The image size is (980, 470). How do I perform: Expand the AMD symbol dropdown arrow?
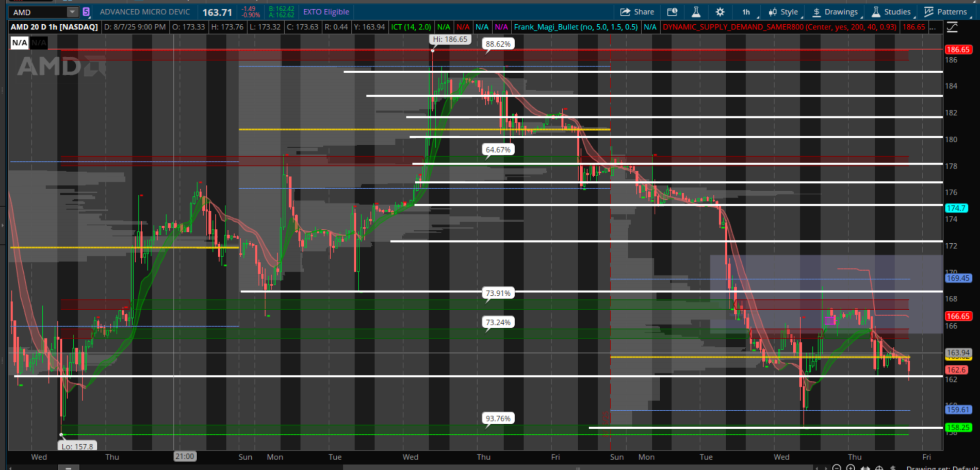(72, 12)
